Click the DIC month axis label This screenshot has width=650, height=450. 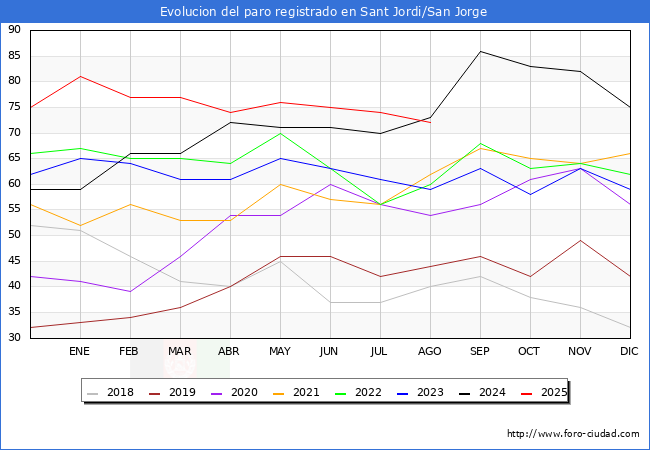pos(629,351)
